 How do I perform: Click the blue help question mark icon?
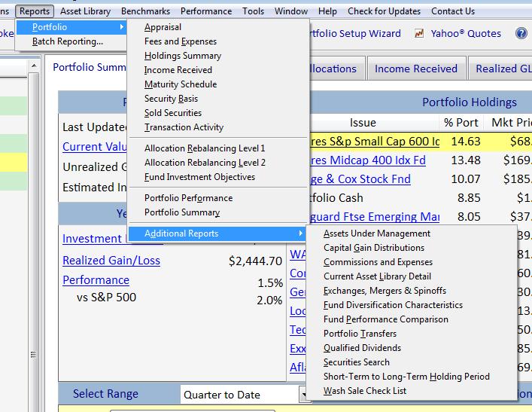tap(521, 33)
